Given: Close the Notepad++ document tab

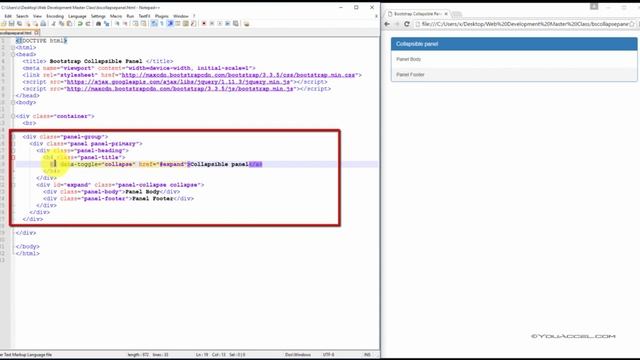Looking at the screenshot, I should click(x=37, y=32).
